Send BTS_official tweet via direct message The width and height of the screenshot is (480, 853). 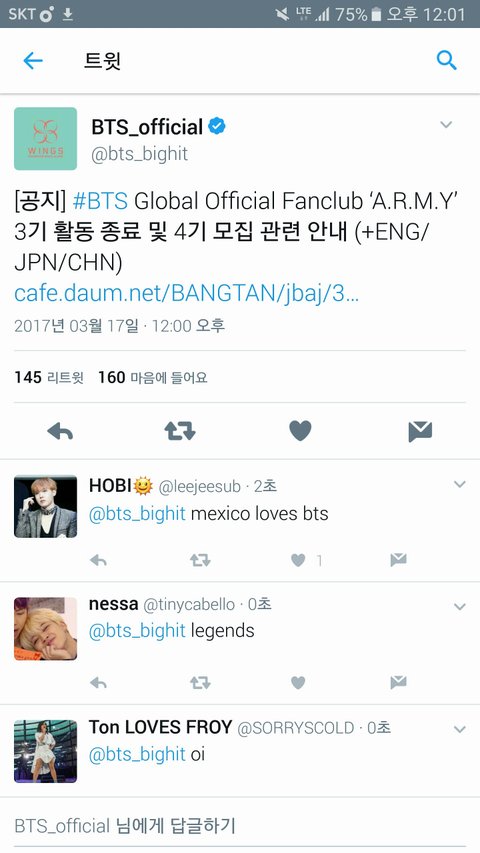420,431
